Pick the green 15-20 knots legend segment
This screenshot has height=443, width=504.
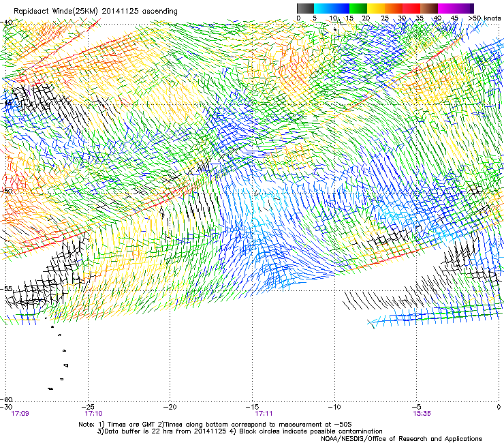pyautogui.click(x=358, y=8)
